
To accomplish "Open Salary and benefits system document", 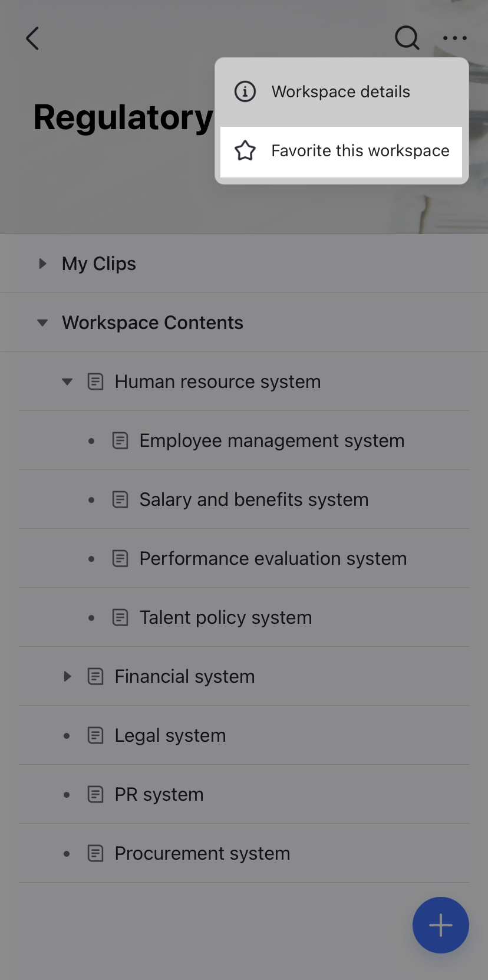I will click(253, 499).
